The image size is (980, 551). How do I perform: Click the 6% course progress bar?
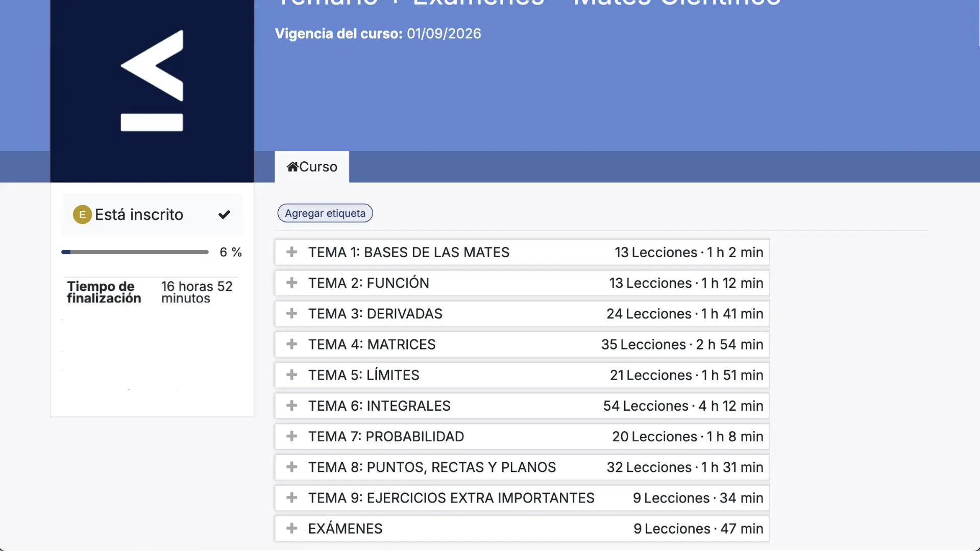135,252
